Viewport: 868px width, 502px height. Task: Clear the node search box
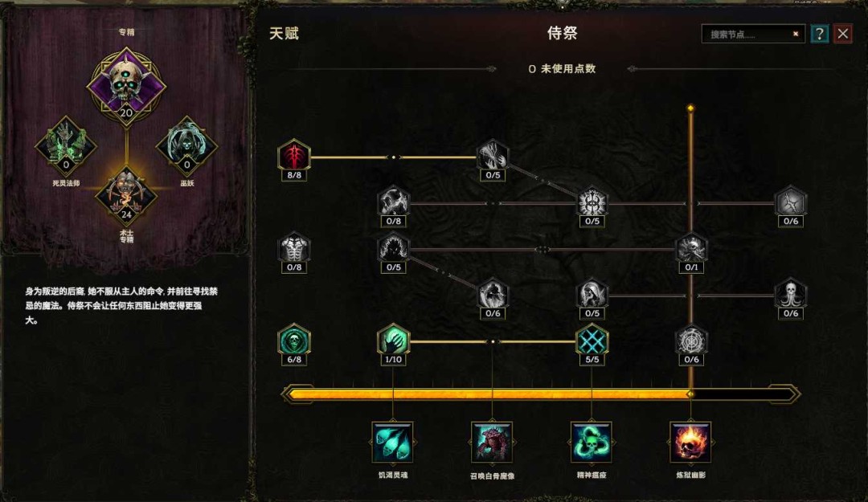coord(796,34)
